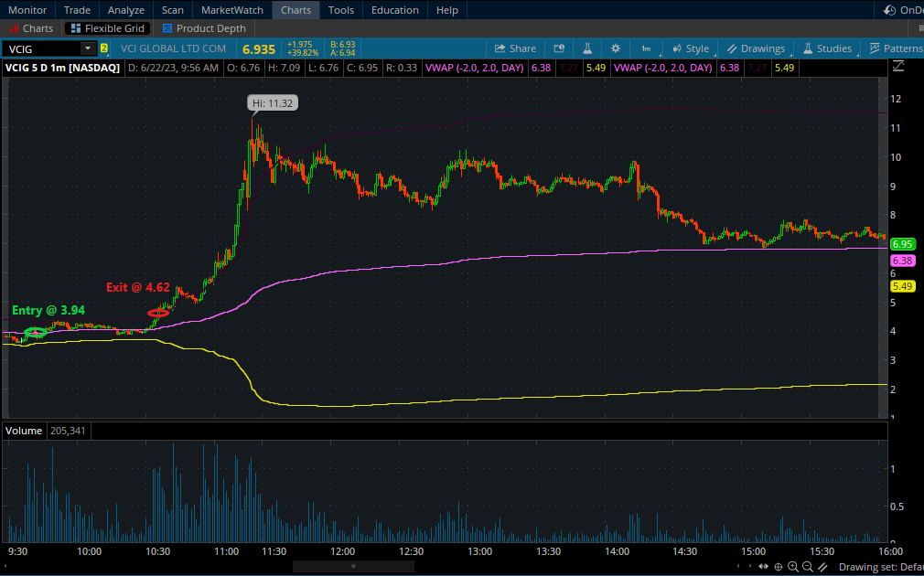
Task: Open the Drawing set: Default selector
Action: coord(881,567)
